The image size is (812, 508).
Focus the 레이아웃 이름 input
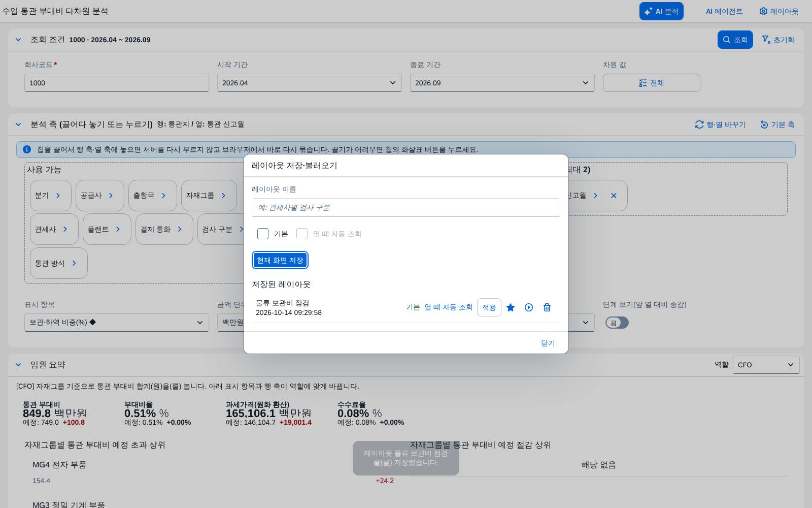[x=406, y=207]
